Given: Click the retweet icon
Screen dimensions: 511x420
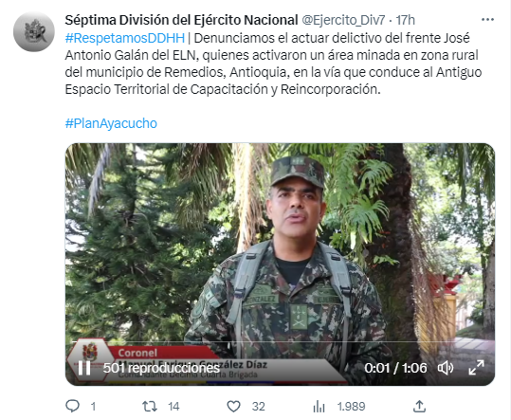Looking at the screenshot, I should point(150,407).
